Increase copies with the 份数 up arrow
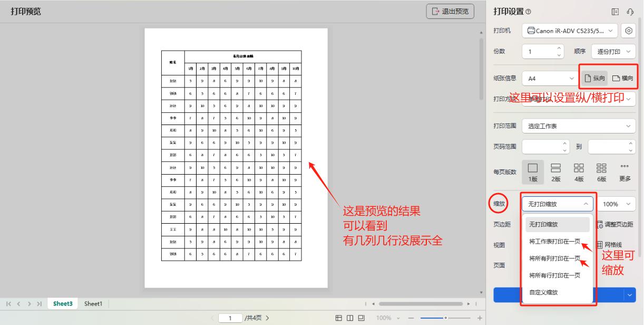Screen dimensions: 644x325 tap(560, 48)
